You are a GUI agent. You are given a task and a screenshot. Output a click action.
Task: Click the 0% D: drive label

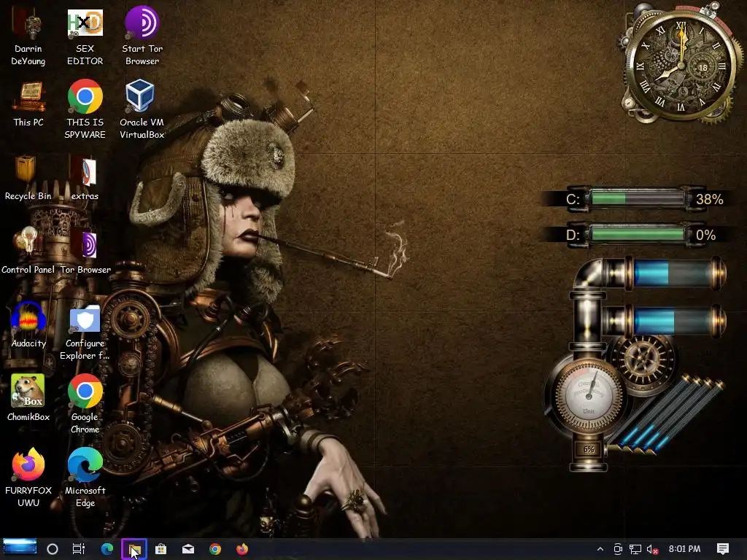click(705, 235)
